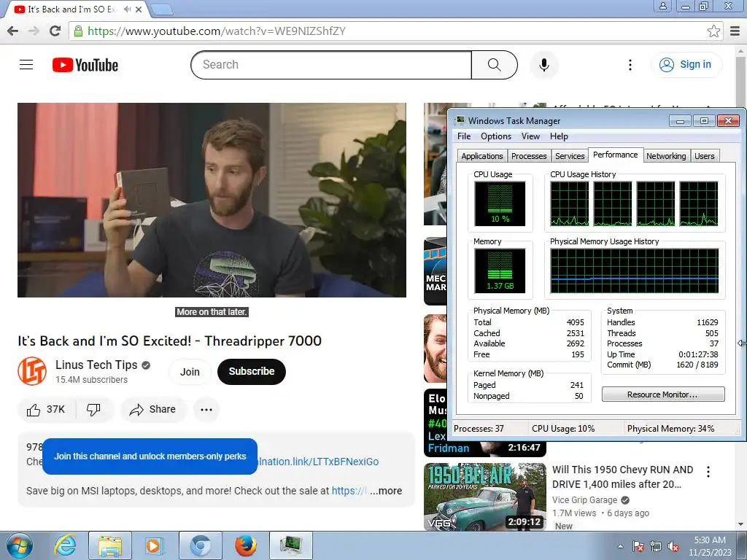Open Task Manager Help menu
The height and width of the screenshot is (560, 747).
coord(559,136)
